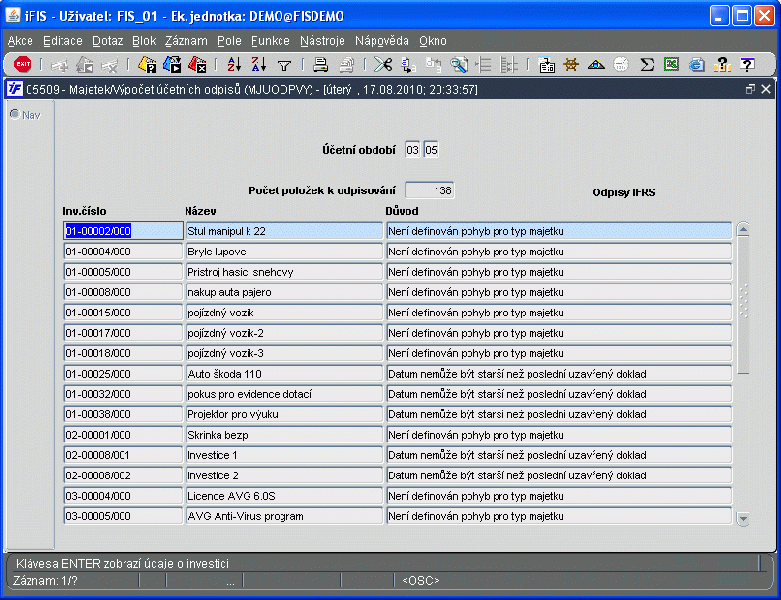Viewport: 781px width, 600px height.
Task: Open the Blok menu
Action: coord(144,41)
